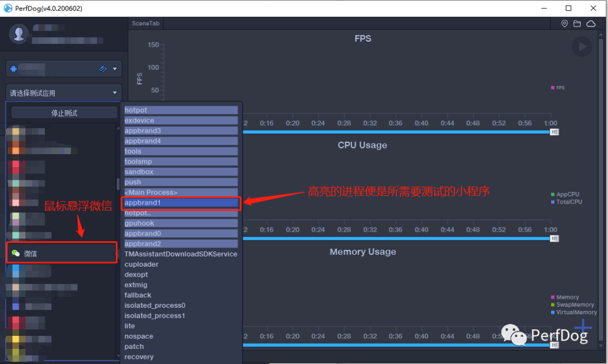This screenshot has width=608, height=364.
Task: Click the cloud upload icon
Action: [591, 24]
